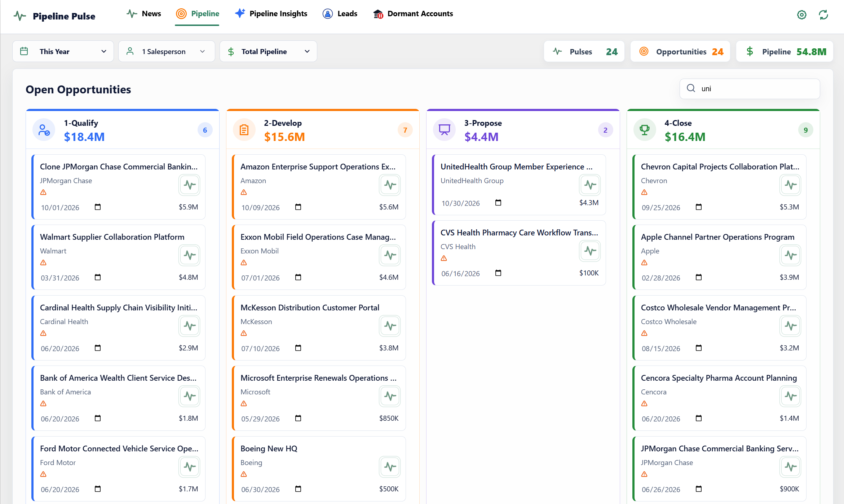844x504 pixels.
Task: Open pulse for the McKesson Distribution card
Action: coord(390,326)
